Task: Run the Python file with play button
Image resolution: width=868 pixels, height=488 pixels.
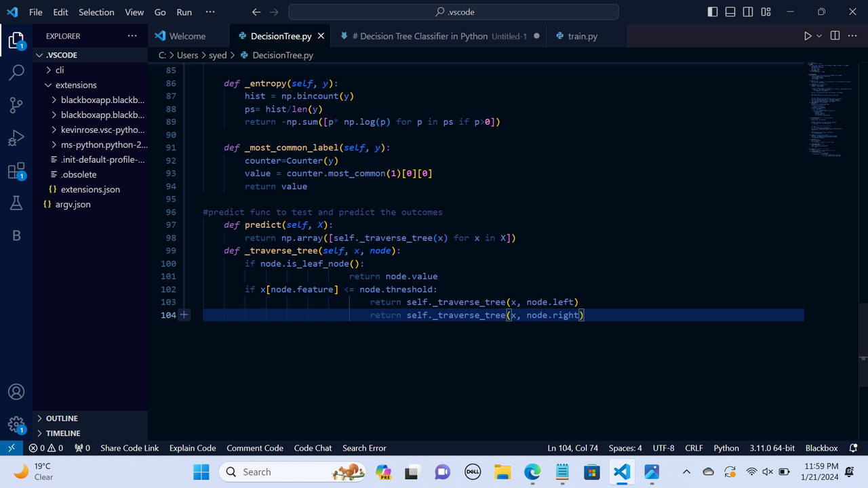Action: pyautogui.click(x=807, y=36)
